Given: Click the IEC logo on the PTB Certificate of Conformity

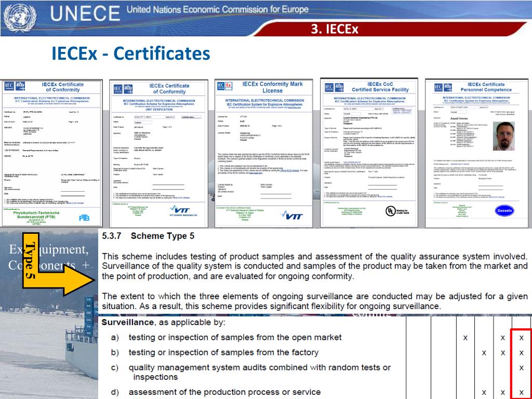Looking at the screenshot, I should tap(9, 86).
